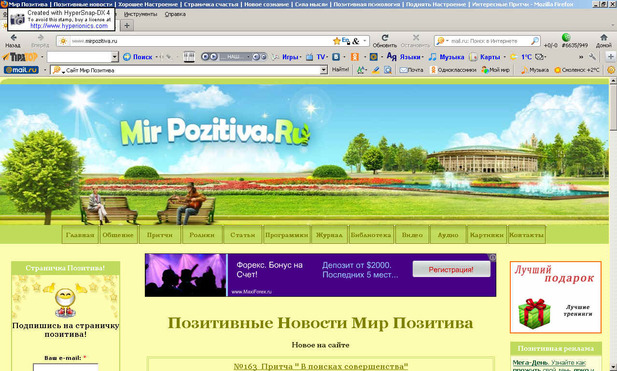
Task: Expand the mail.ru search field dropdown
Action: coord(323,70)
